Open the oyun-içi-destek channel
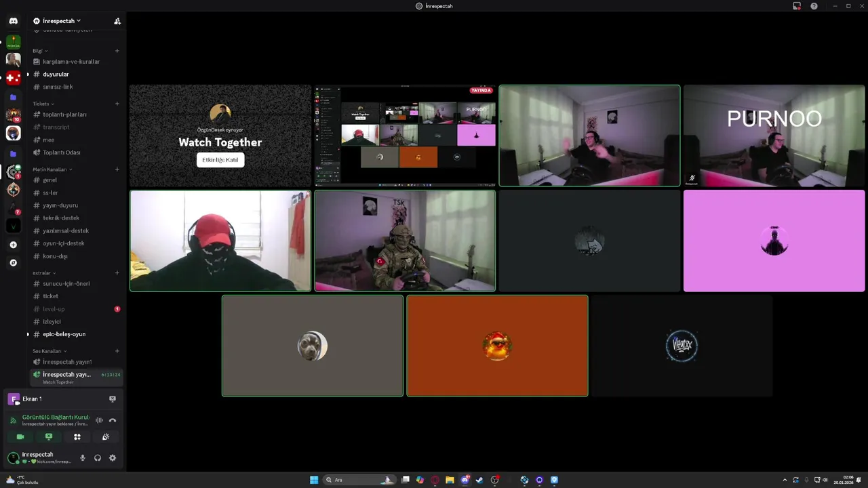This screenshot has width=868, height=488. pos(76,243)
